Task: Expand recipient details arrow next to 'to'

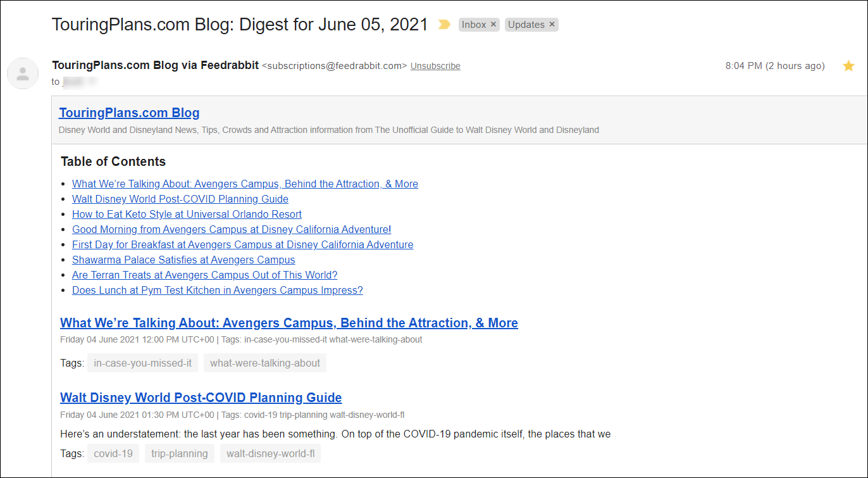Action: (x=92, y=81)
